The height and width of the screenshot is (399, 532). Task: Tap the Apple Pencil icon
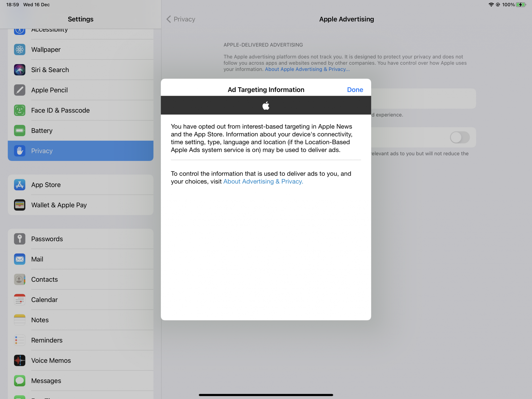pyautogui.click(x=20, y=90)
